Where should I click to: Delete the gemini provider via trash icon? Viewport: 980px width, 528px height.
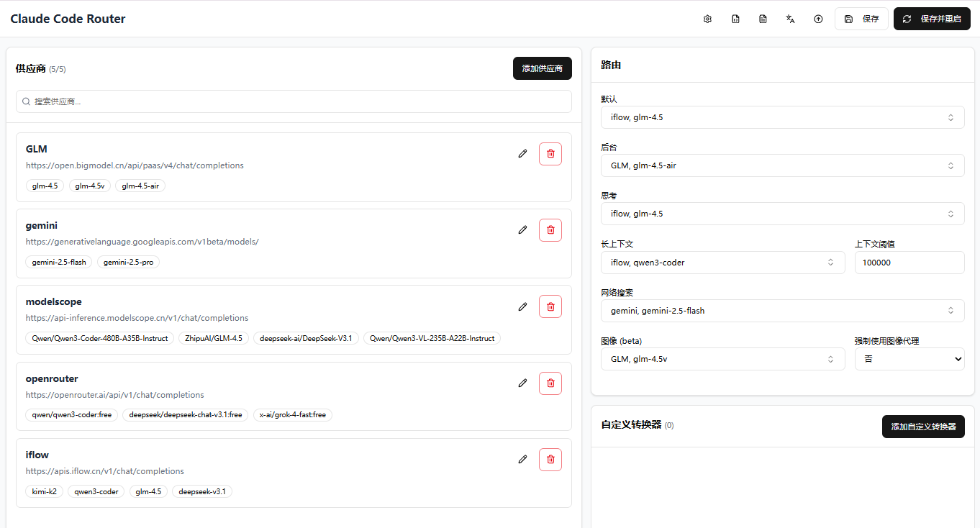pyautogui.click(x=550, y=229)
